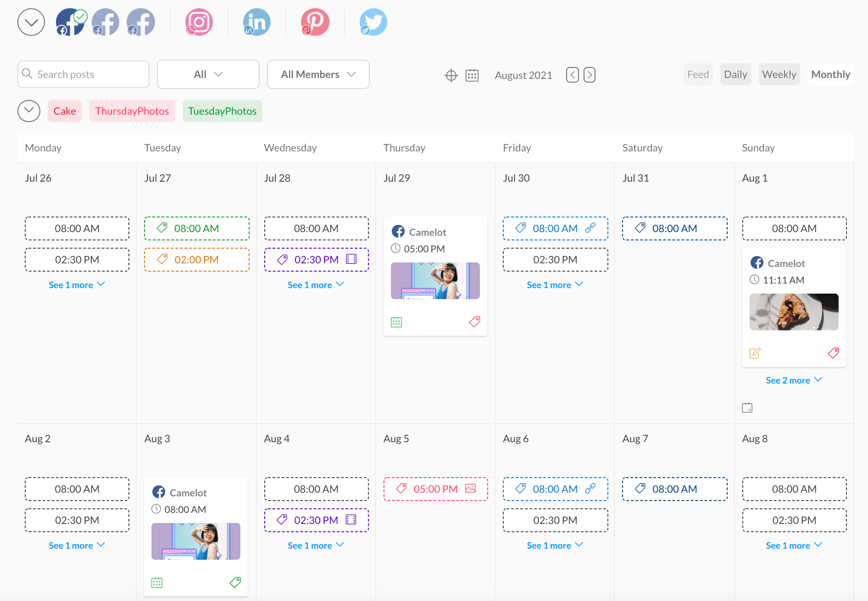
Task: Click the locate-today crosshair icon beside the calendar
Action: pos(451,75)
